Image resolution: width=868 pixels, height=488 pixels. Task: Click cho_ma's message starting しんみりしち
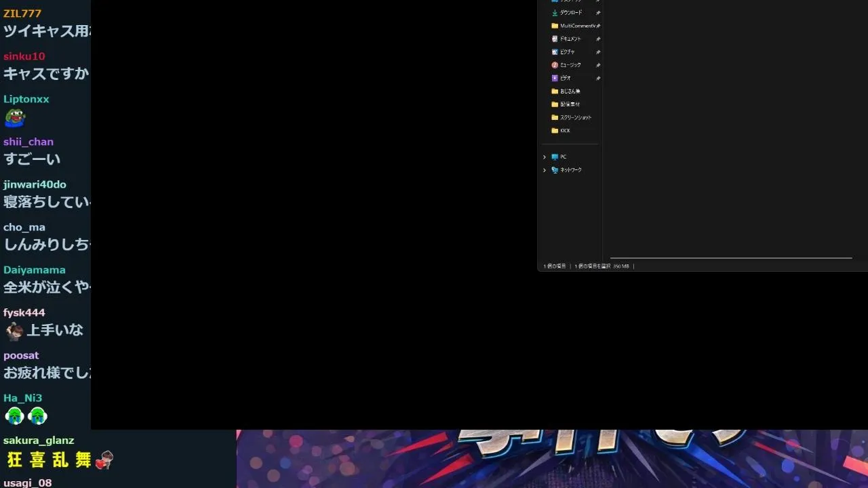coord(47,245)
